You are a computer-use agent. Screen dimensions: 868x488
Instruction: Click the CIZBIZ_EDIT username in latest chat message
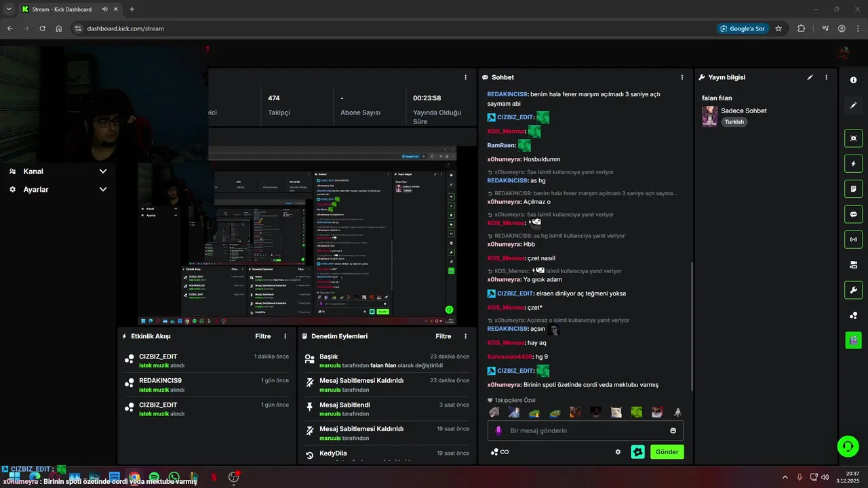515,371
